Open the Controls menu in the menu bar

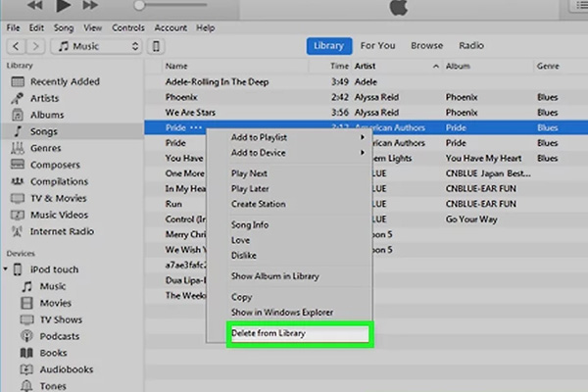tap(128, 28)
